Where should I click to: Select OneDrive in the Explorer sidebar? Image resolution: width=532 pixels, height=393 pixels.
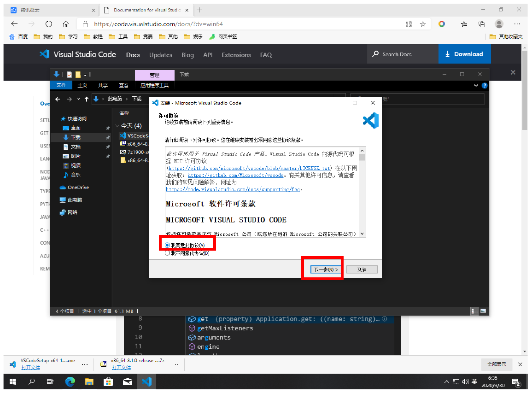click(x=78, y=188)
